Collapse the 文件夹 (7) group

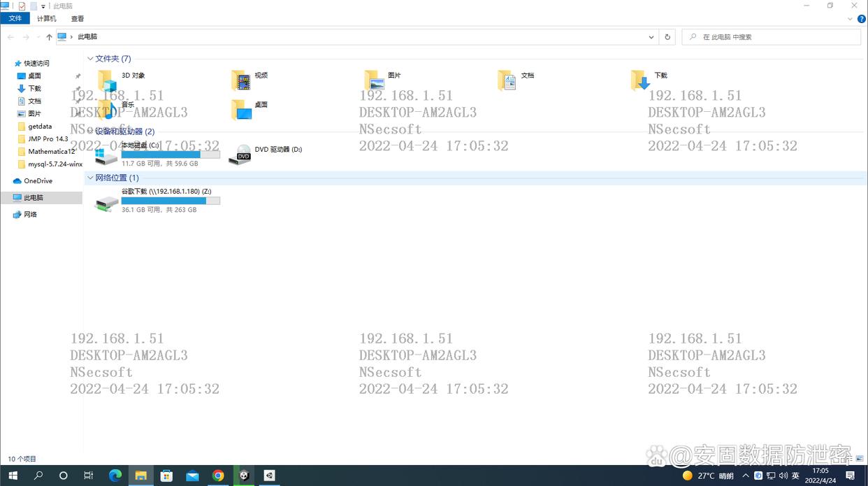pyautogui.click(x=91, y=59)
